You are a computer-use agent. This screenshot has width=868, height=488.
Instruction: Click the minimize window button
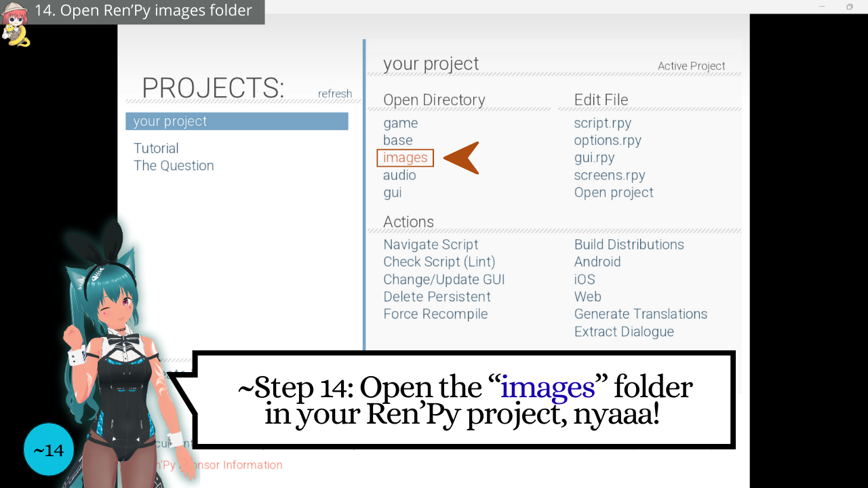[822, 7]
